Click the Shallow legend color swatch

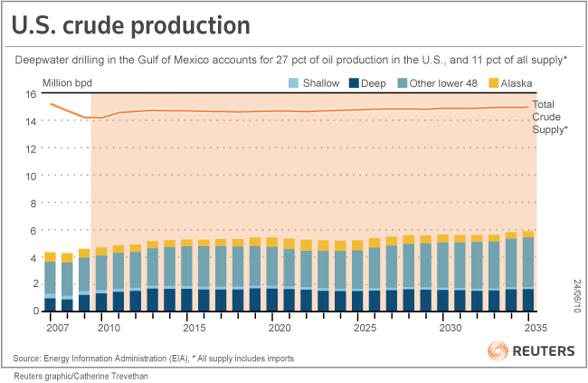(x=294, y=83)
